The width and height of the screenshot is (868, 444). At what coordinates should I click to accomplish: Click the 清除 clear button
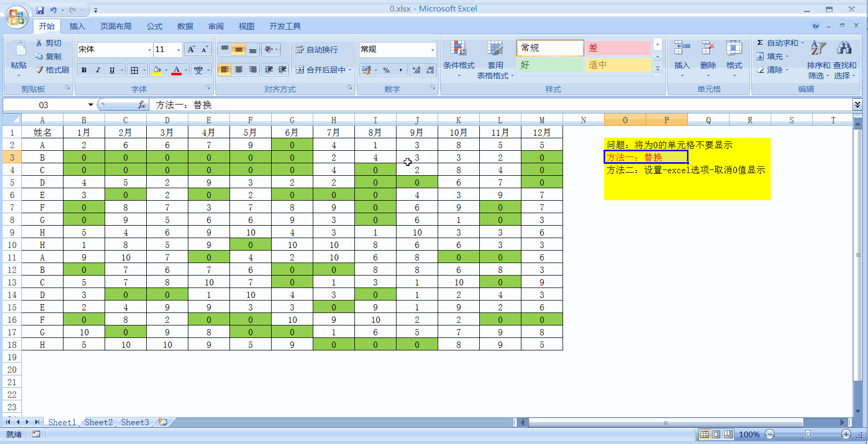click(773, 70)
